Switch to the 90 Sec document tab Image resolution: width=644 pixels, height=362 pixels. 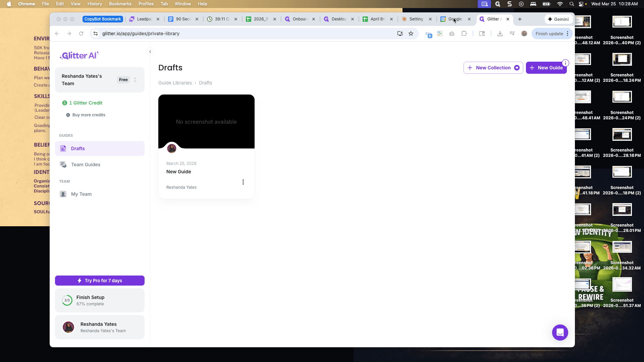point(183,19)
